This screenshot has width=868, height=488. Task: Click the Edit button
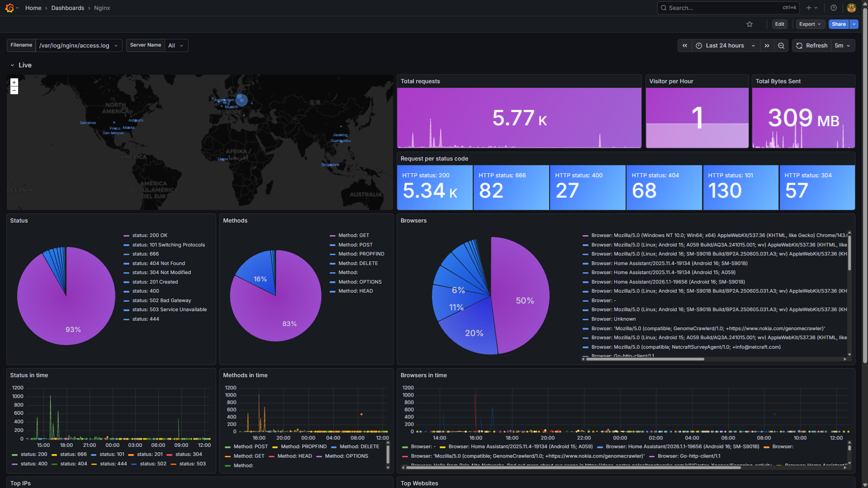coord(779,24)
